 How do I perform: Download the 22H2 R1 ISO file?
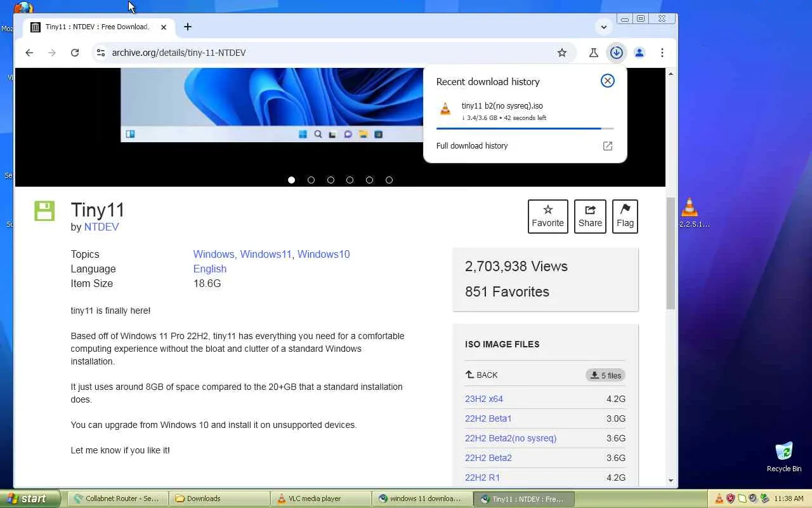click(x=483, y=478)
